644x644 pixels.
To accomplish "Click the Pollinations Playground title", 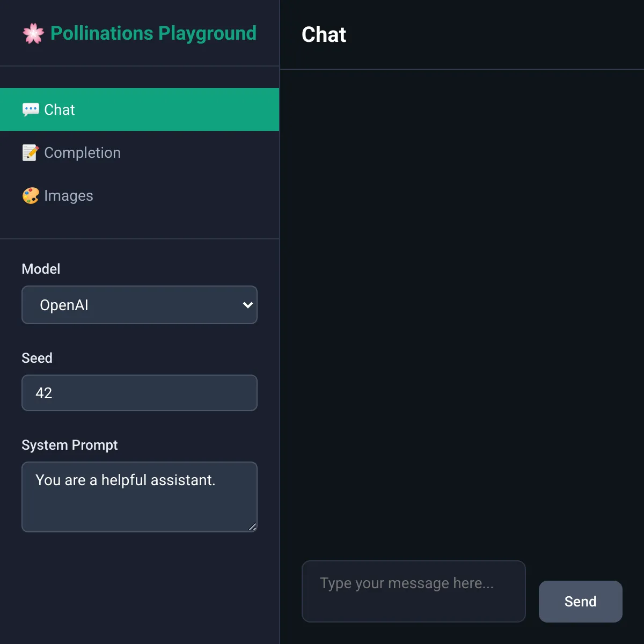I will pyautogui.click(x=153, y=33).
